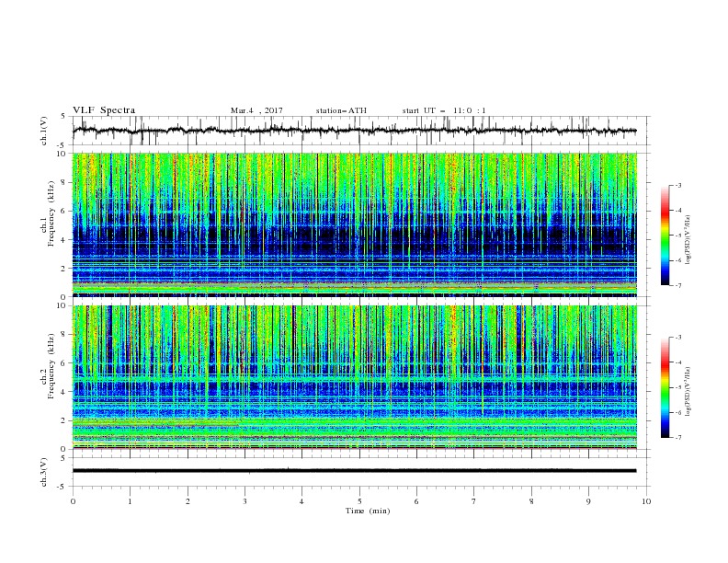Click the '2' frequency tick of ch.1 spectrogram
This screenshot has height=563, width=728.
pyautogui.click(x=64, y=269)
